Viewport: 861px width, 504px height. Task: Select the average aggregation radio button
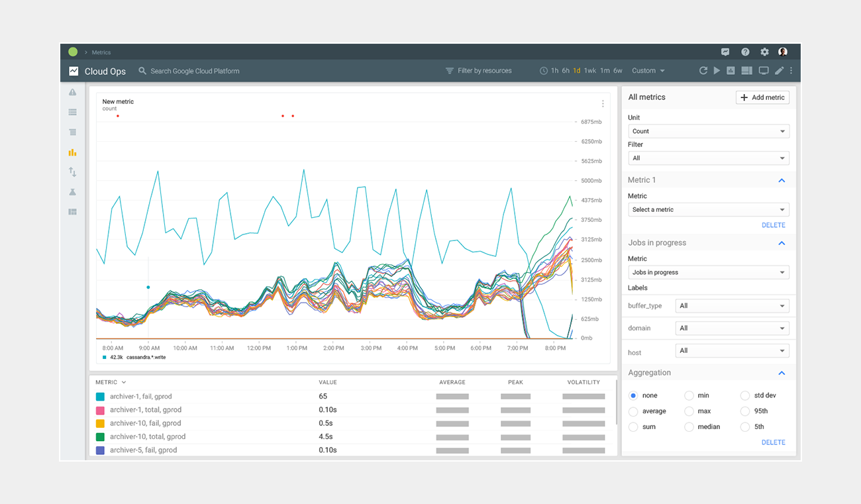coord(634,411)
